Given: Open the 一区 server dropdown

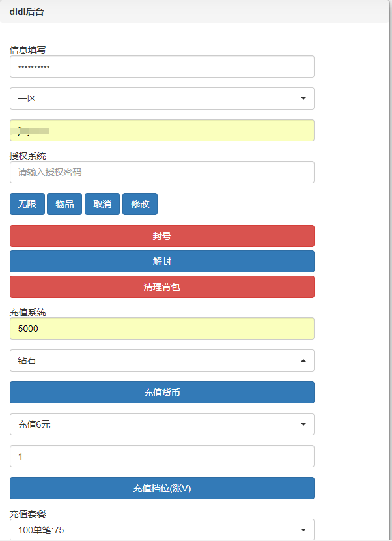Looking at the screenshot, I should (x=161, y=98).
